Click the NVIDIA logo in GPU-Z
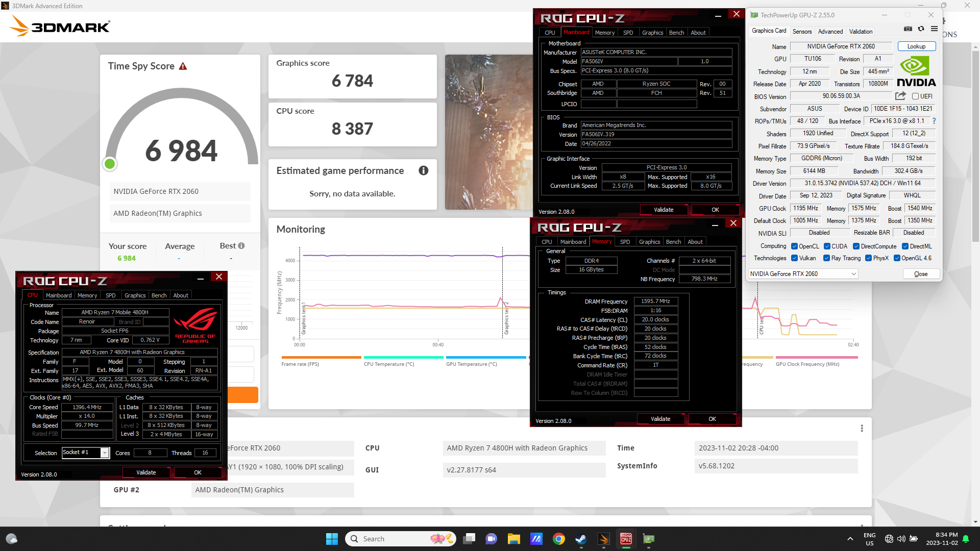This screenshot has height=551, width=980. [916, 71]
